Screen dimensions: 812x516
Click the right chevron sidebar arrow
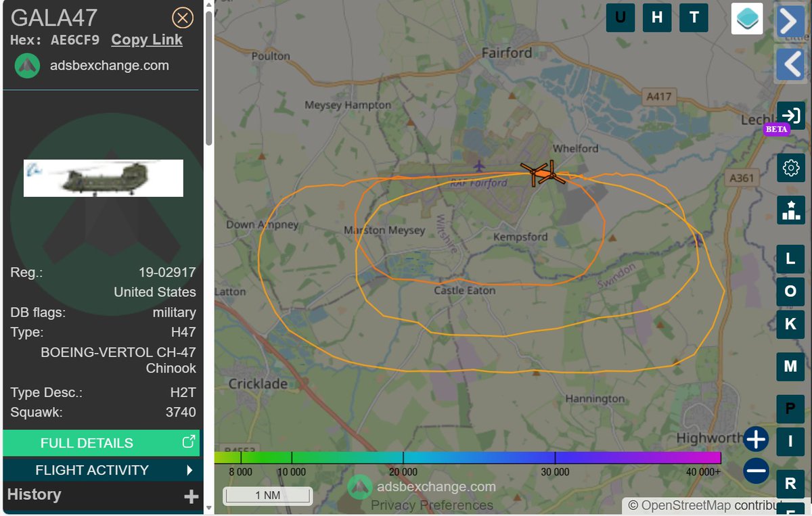tap(790, 22)
